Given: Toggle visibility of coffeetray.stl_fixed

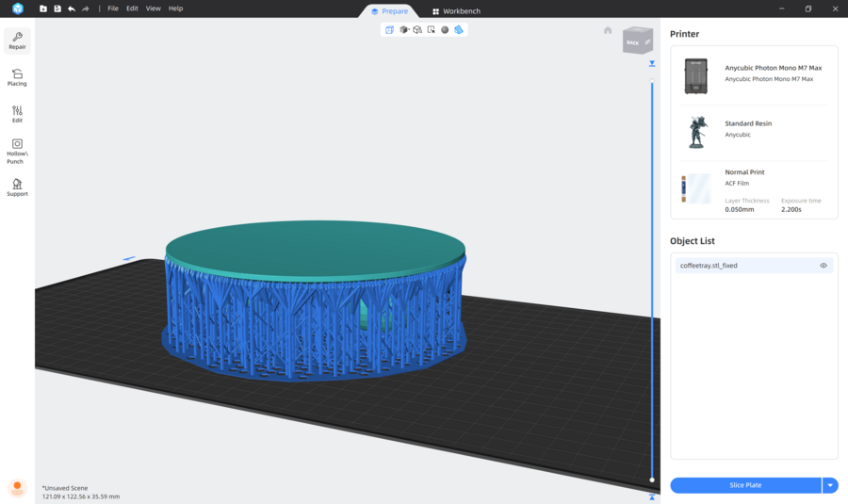Looking at the screenshot, I should (x=824, y=266).
